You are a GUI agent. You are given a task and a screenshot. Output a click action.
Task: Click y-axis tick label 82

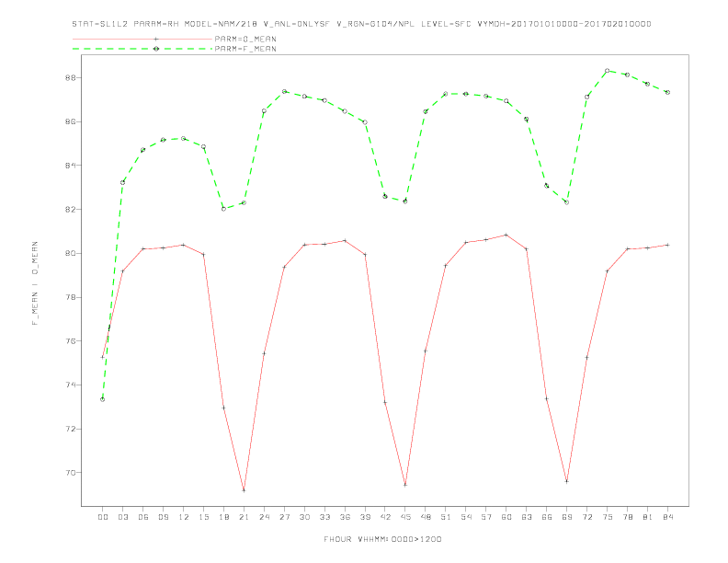70,210
